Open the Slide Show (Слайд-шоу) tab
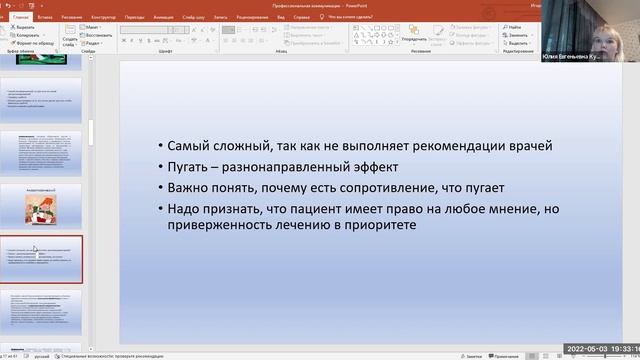 tap(193, 17)
